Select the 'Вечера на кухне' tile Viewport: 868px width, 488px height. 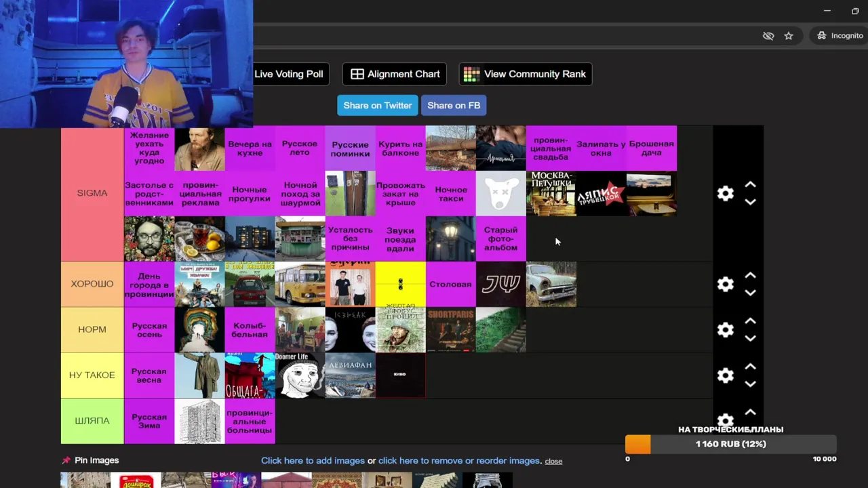[250, 148]
